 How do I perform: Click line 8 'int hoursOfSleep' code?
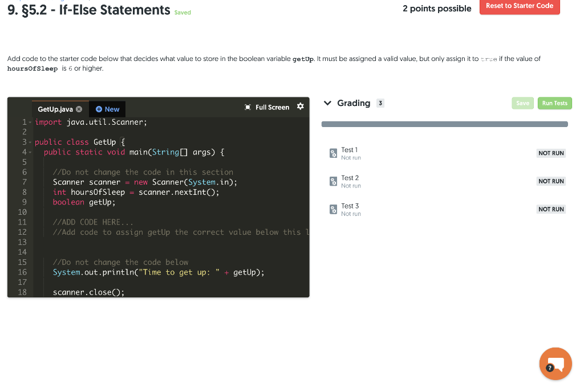pyautogui.click(x=136, y=192)
